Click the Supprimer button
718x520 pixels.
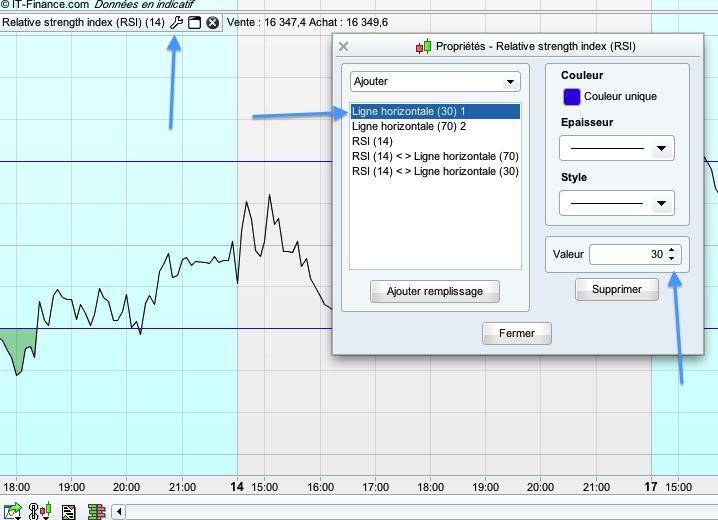pos(616,289)
